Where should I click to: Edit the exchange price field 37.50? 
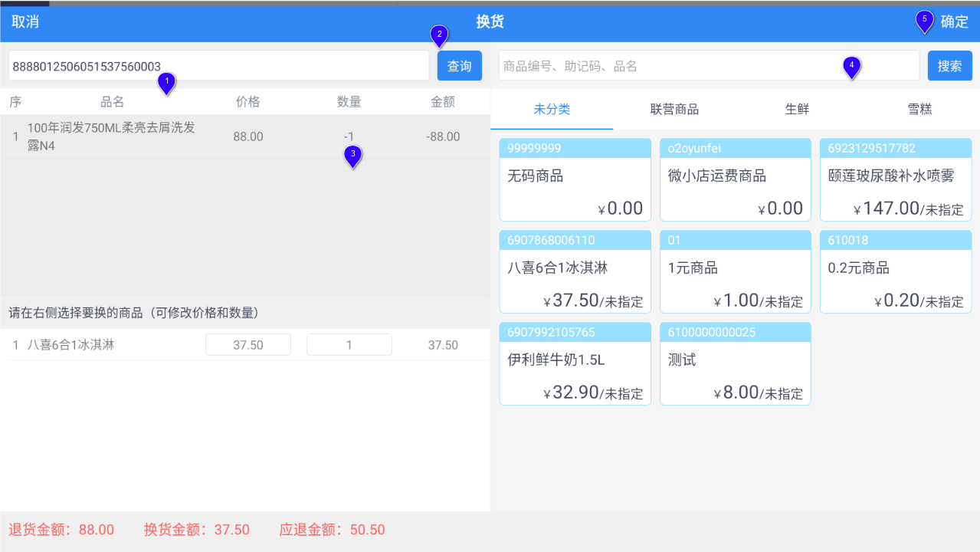point(248,345)
